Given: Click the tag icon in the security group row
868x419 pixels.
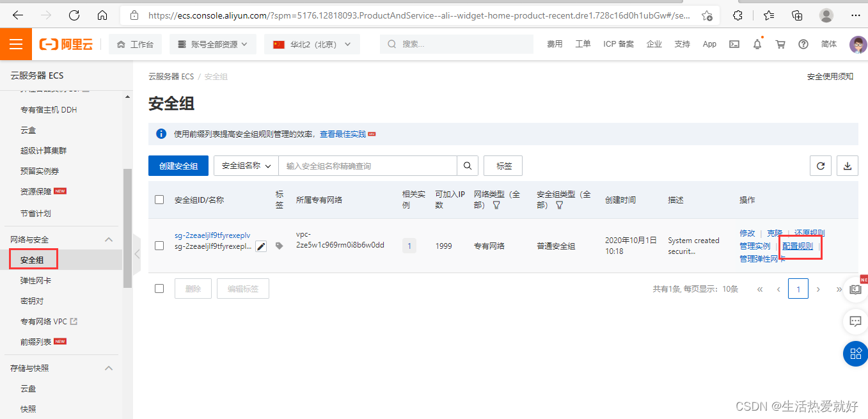Looking at the screenshot, I should (280, 246).
